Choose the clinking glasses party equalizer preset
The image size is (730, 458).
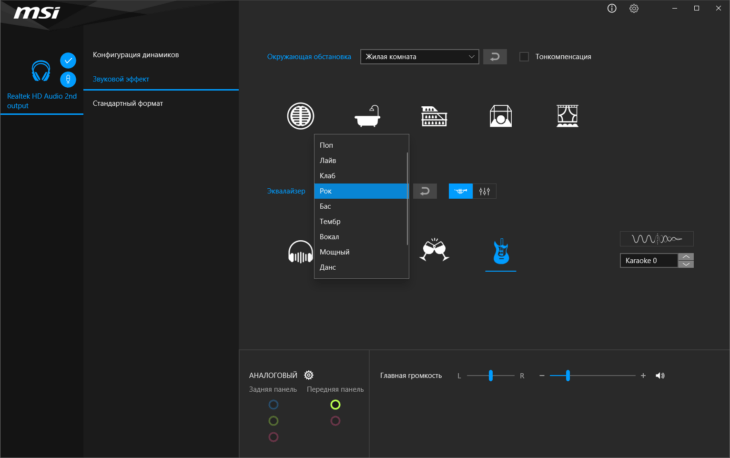pos(434,250)
